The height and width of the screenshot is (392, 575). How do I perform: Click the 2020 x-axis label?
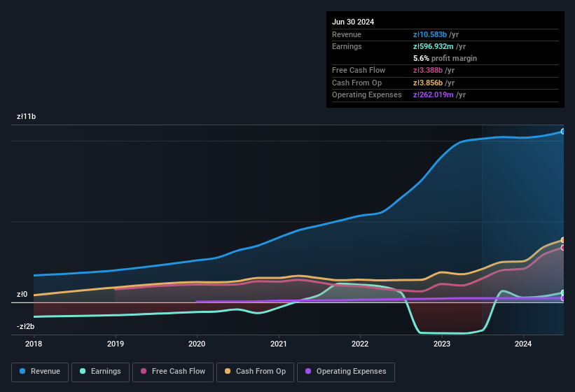197,344
